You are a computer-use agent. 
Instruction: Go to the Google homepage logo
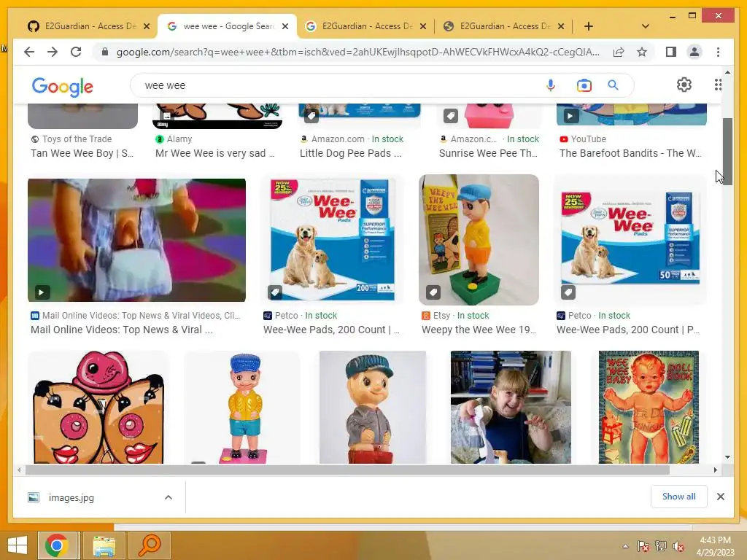pyautogui.click(x=63, y=87)
